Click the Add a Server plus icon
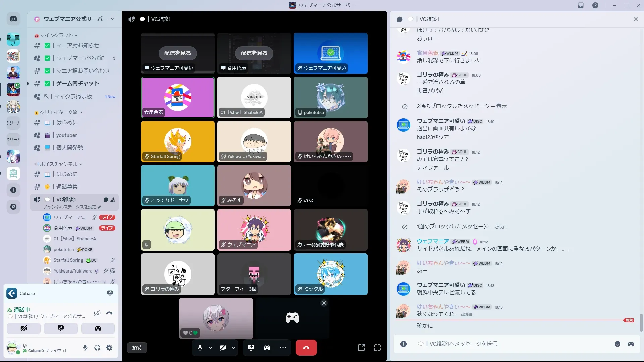 pos(13,190)
